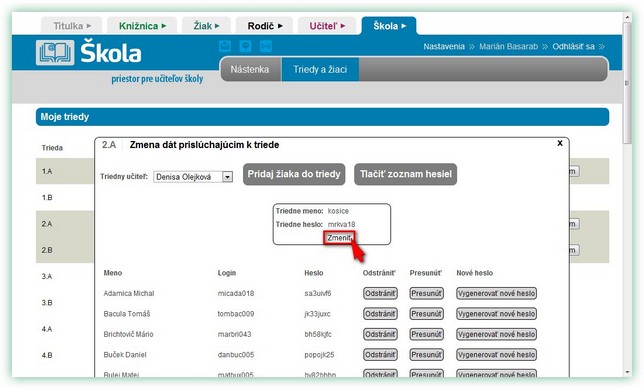Switch to the Nástenka tab

click(250, 69)
